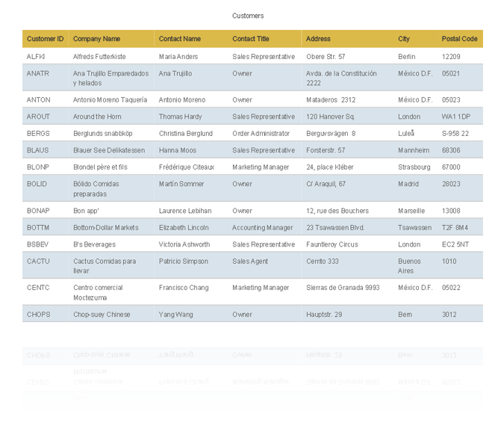Select the Strasbourg city cell
Image resolution: width=504 pixels, height=426 pixels.
[414, 167]
